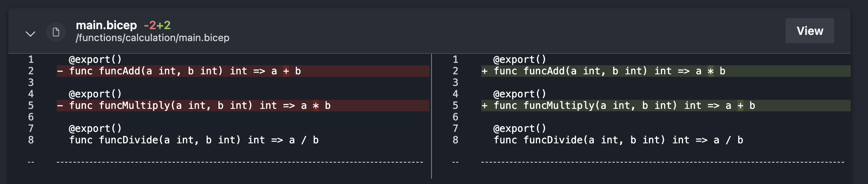Screen dimensions: 868x184
Task: Click the plus marker on added funcAdd line
Action: [x=485, y=71]
